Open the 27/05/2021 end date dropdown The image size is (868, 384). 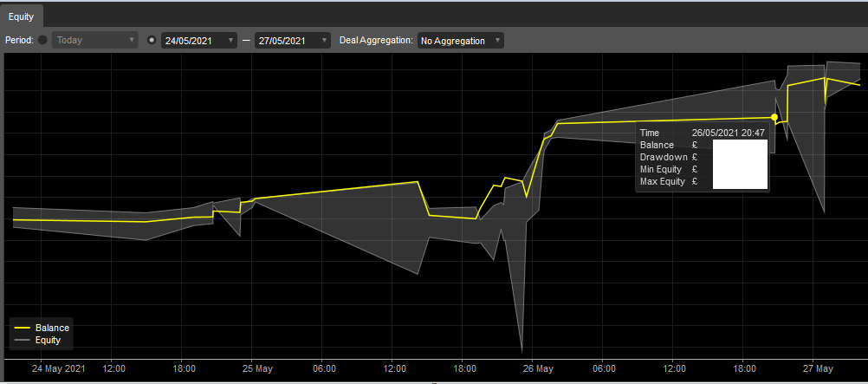tap(292, 41)
